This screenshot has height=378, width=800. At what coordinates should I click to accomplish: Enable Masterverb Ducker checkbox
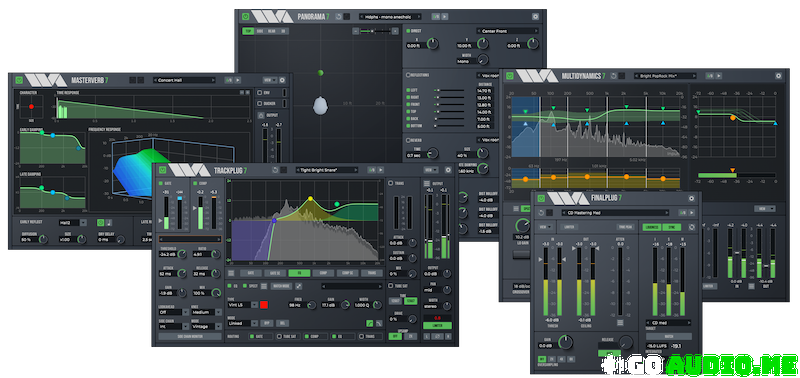pos(260,104)
